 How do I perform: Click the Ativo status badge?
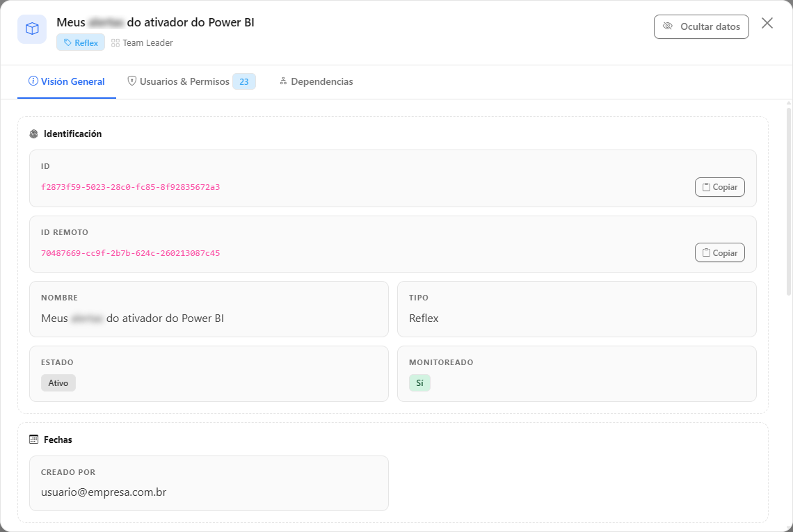point(58,382)
